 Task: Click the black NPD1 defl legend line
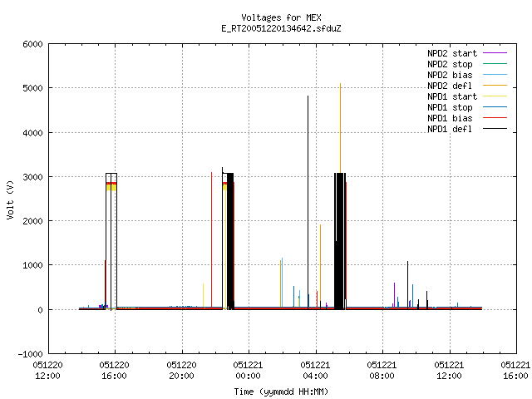495,129
